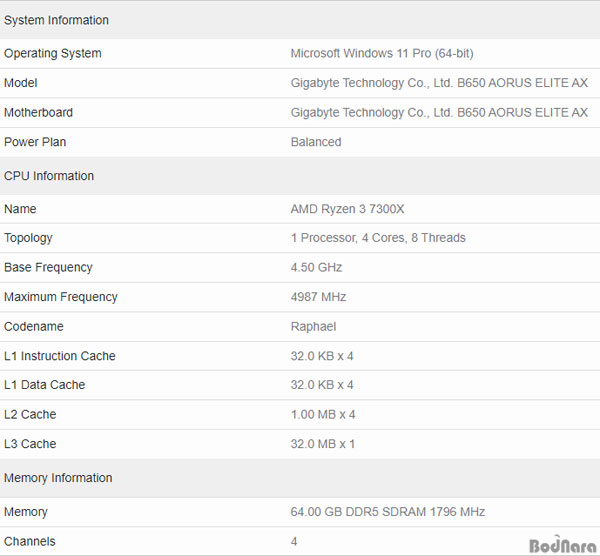Select Microsoft Windows 11 Pro (64-bit) value
Image resolution: width=600 pixels, height=556 pixels.
click(382, 53)
